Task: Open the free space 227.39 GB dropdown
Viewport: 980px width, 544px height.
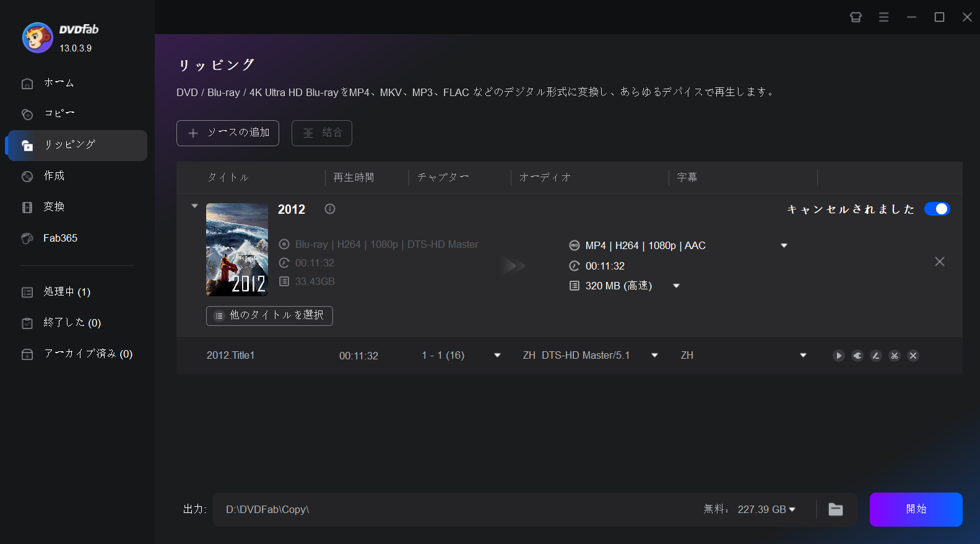Action: 792,509
